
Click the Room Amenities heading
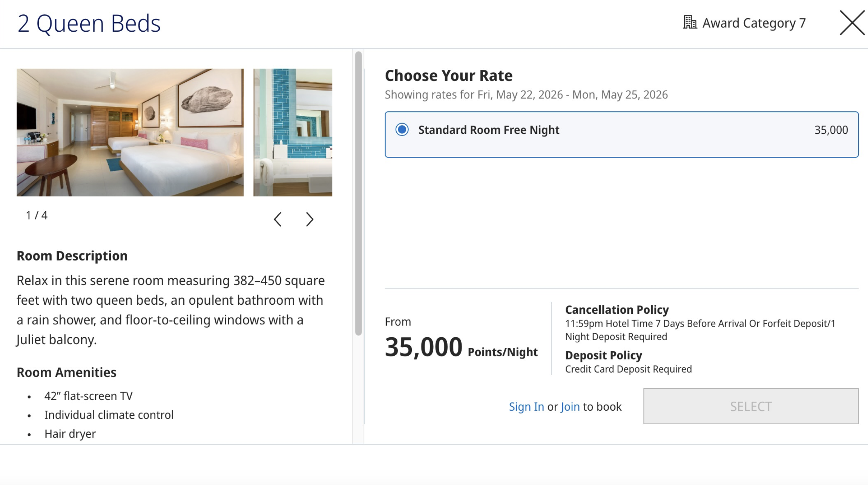coord(66,372)
